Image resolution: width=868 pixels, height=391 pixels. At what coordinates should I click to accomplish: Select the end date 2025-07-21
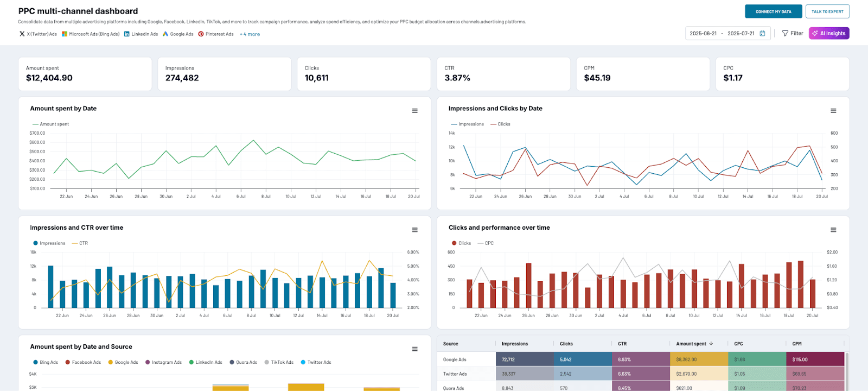pyautogui.click(x=741, y=33)
